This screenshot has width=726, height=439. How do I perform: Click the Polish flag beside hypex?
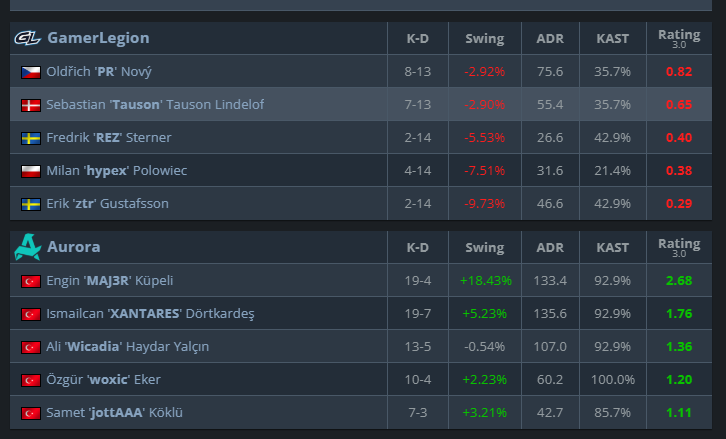click(x=31, y=171)
